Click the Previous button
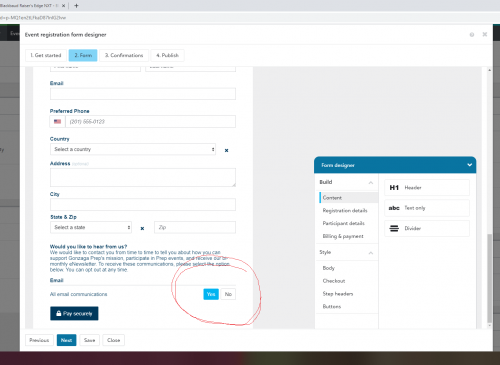500x365 pixels. point(39,340)
